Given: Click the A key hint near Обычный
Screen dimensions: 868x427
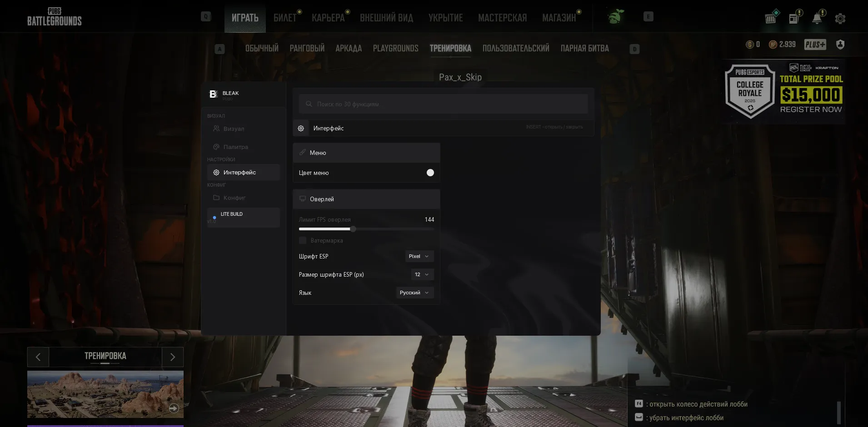Looking at the screenshot, I should 219,49.
